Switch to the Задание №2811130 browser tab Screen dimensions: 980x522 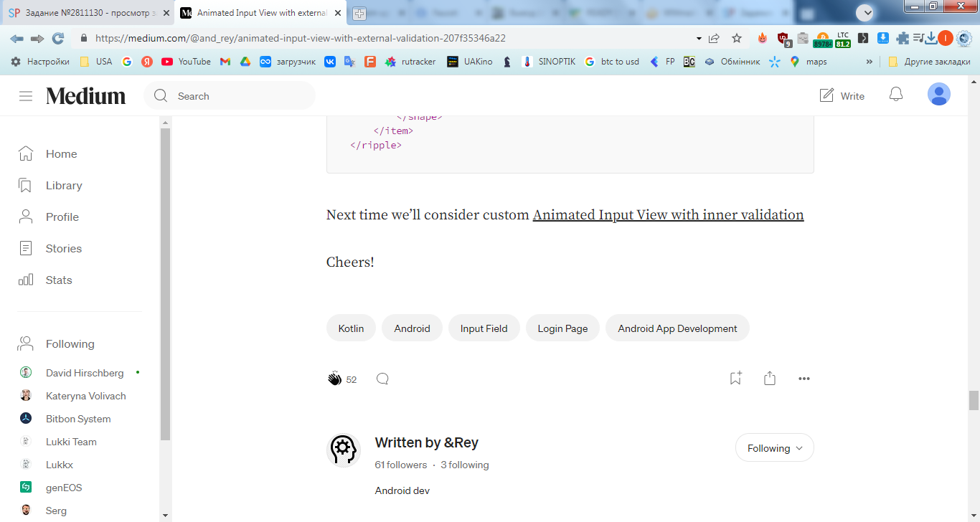point(88,13)
